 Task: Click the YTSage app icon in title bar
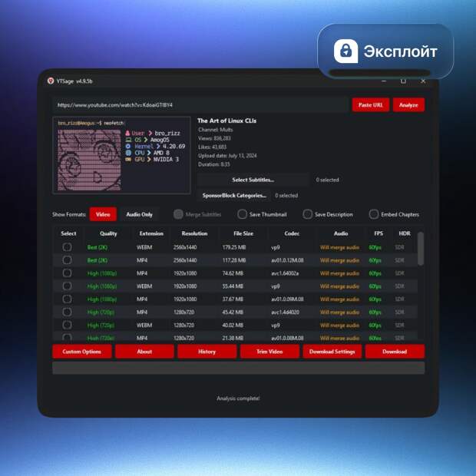[x=50, y=81]
